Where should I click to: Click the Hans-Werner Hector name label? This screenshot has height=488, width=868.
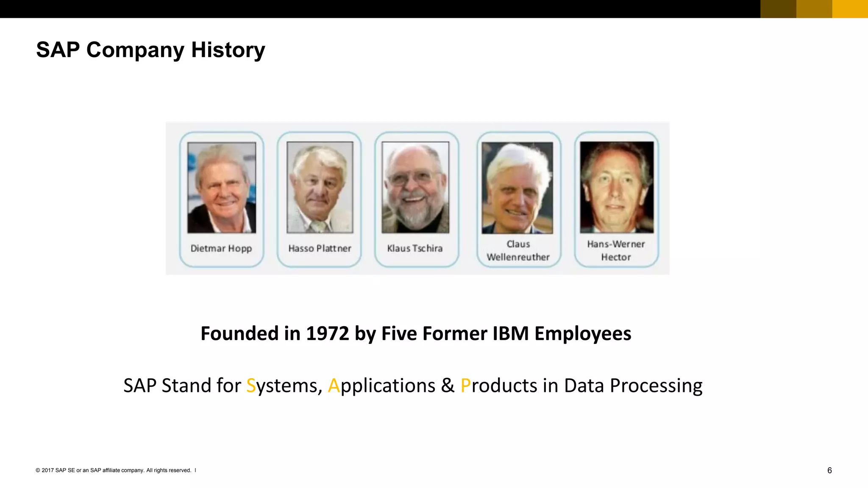[x=616, y=251]
